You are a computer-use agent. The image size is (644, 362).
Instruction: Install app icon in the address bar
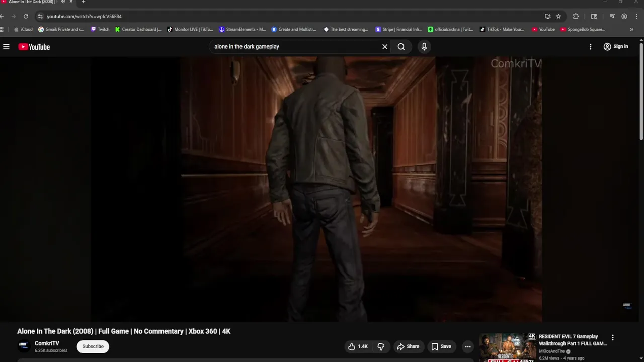547,16
